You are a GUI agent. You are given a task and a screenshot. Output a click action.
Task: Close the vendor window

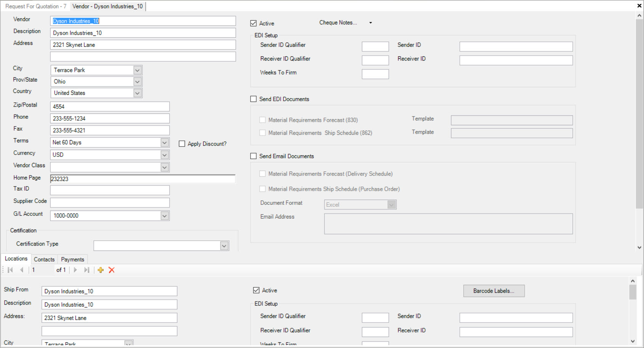tap(639, 6)
